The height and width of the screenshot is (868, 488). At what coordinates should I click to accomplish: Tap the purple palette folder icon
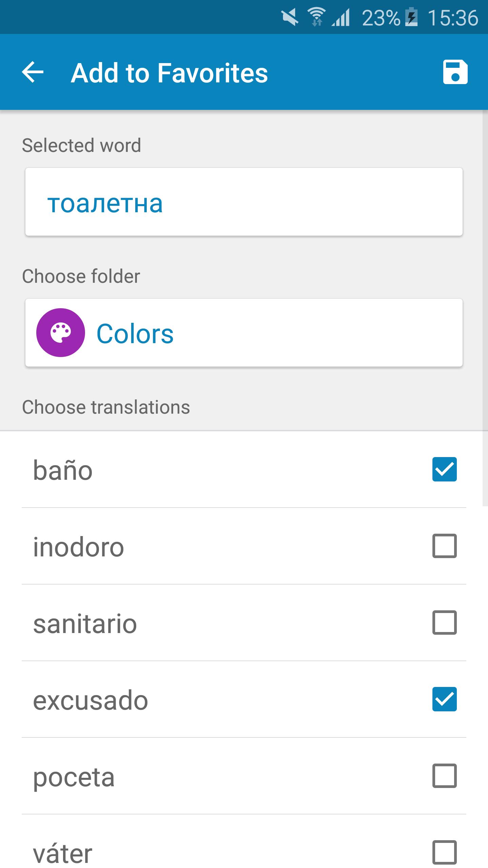coord(61,333)
